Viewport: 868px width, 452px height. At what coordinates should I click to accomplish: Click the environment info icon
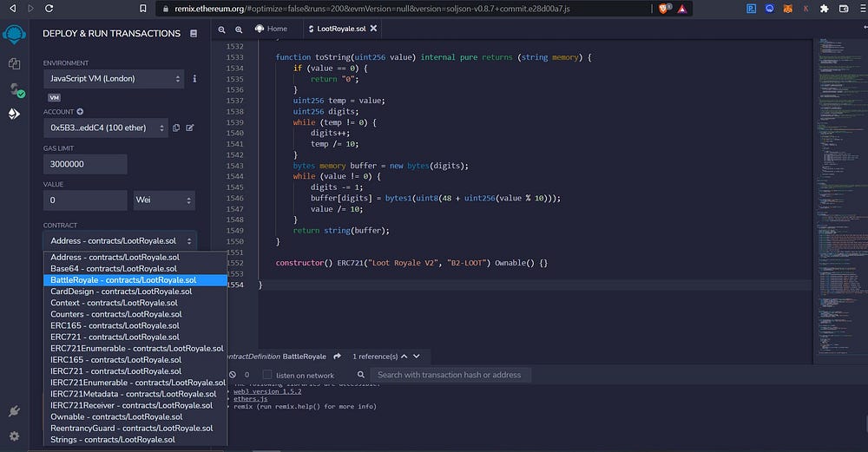coord(194,79)
